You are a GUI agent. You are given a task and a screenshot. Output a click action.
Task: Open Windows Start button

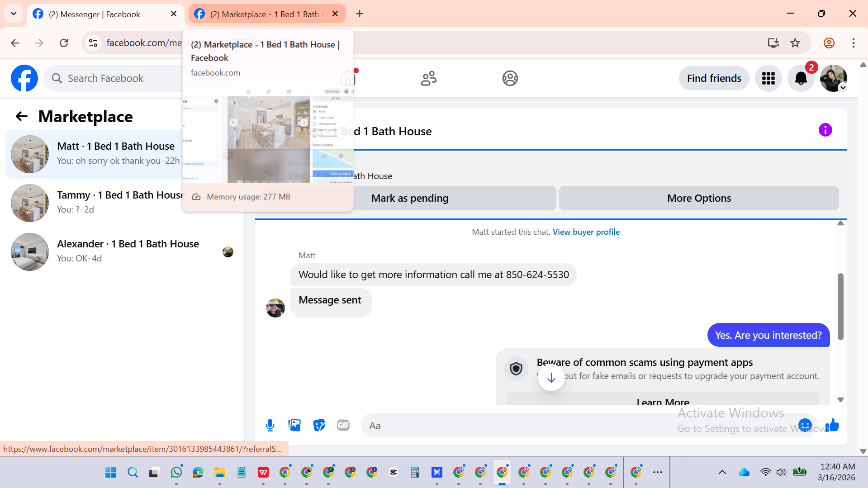(110, 473)
